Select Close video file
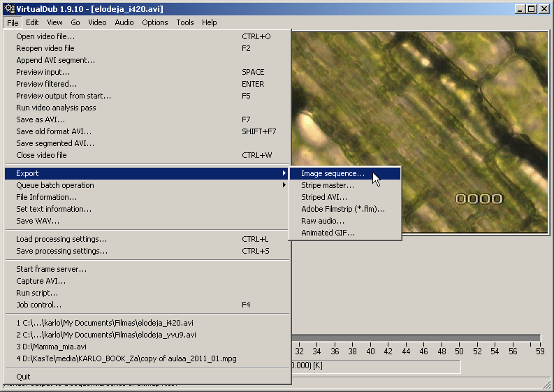This screenshot has width=554, height=392. point(147,155)
